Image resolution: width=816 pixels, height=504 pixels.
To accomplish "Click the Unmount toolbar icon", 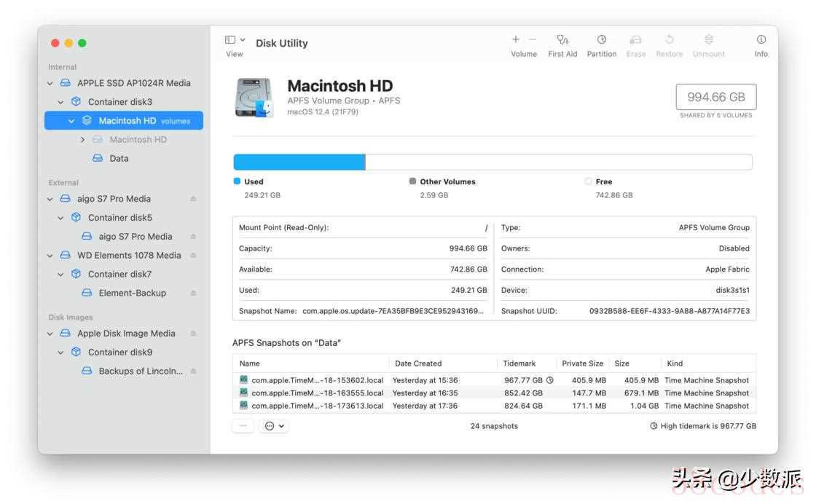I will pyautogui.click(x=708, y=40).
